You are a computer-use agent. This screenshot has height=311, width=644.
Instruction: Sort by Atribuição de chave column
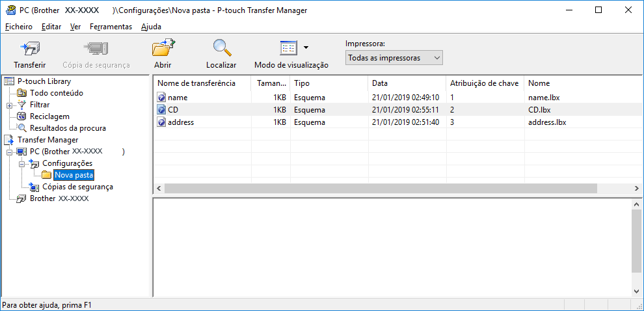pos(485,83)
